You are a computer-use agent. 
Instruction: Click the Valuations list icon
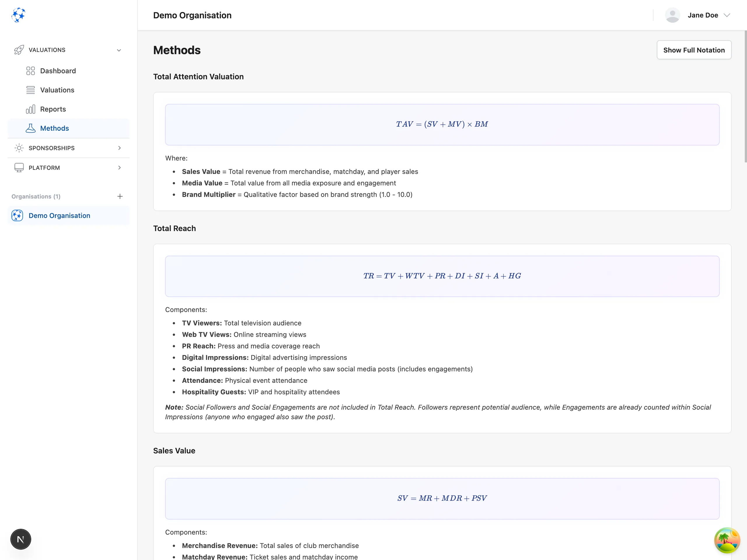point(30,90)
